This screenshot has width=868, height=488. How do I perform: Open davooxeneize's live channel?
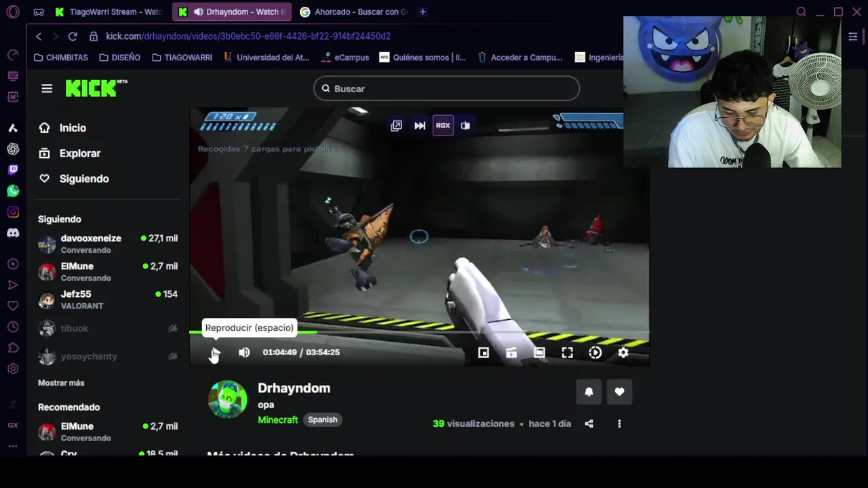coord(108,244)
